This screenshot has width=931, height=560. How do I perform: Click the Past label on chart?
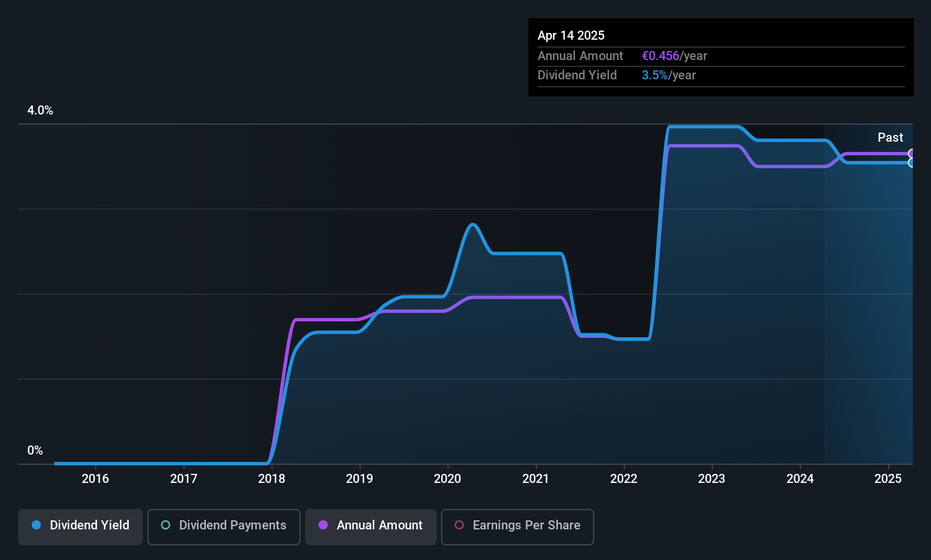click(x=890, y=137)
